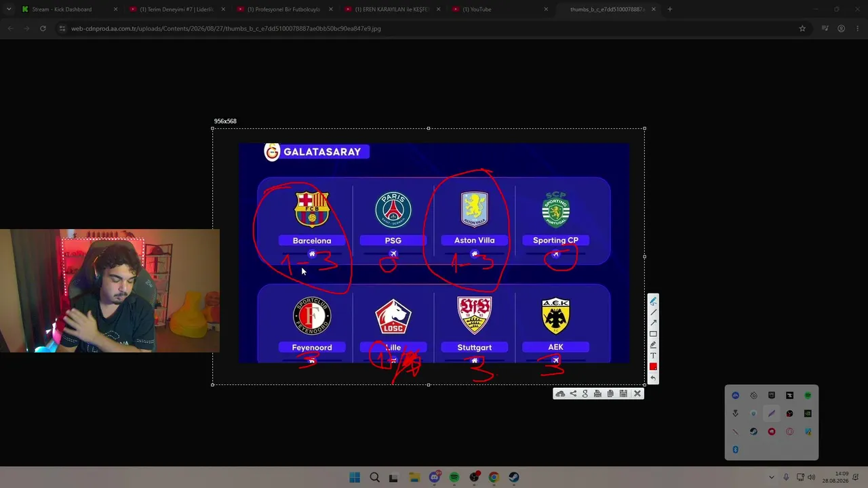Open Discord from the taskbar
Screen dimensions: 868x488
click(x=435, y=477)
